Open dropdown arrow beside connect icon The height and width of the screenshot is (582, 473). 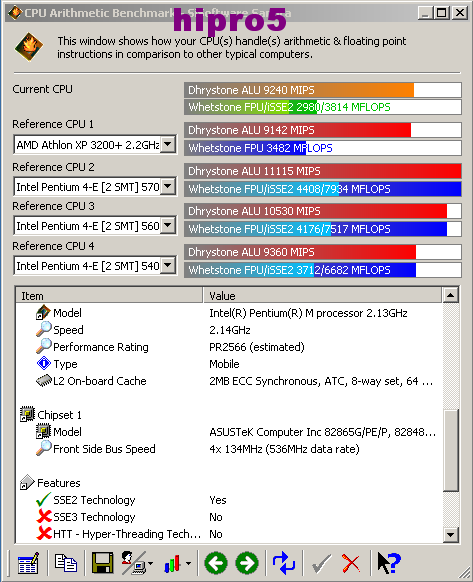150,564
